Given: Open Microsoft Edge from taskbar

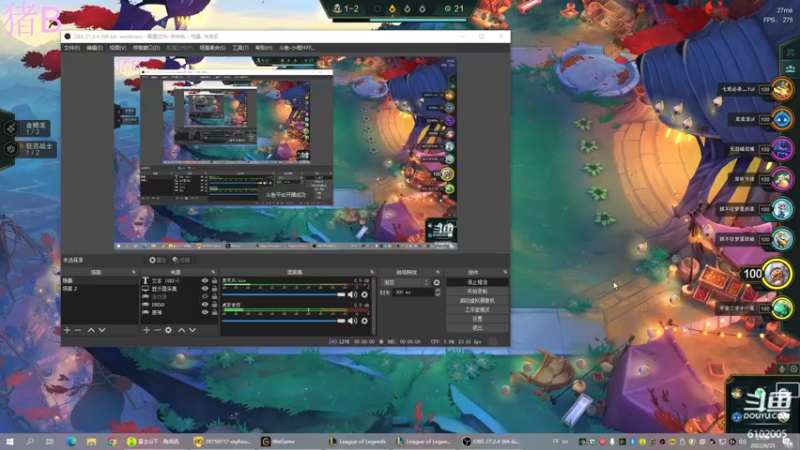Looking at the screenshot, I should coord(71,441).
